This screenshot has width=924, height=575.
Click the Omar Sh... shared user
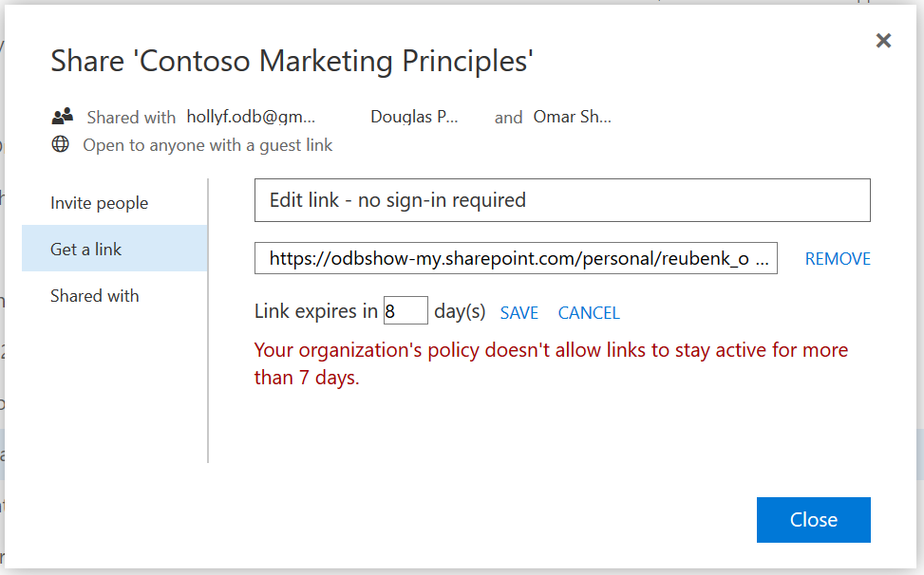(572, 118)
